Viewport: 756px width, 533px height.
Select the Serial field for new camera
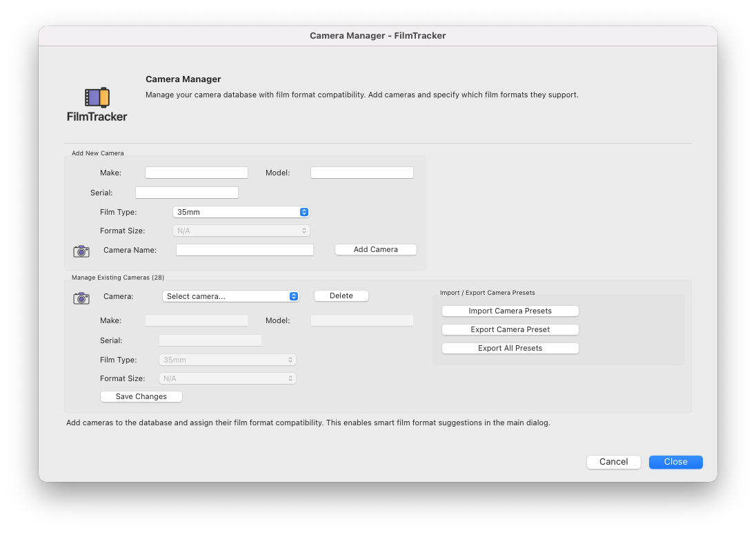187,193
